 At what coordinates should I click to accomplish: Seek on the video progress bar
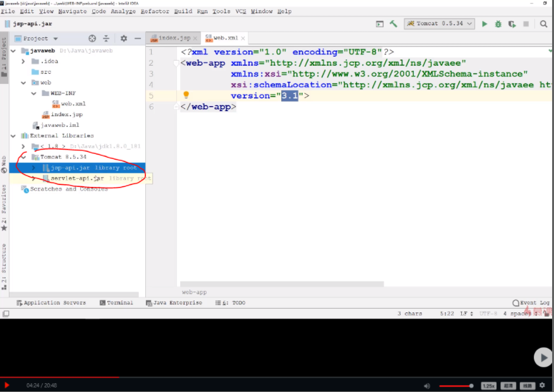(x=277, y=377)
